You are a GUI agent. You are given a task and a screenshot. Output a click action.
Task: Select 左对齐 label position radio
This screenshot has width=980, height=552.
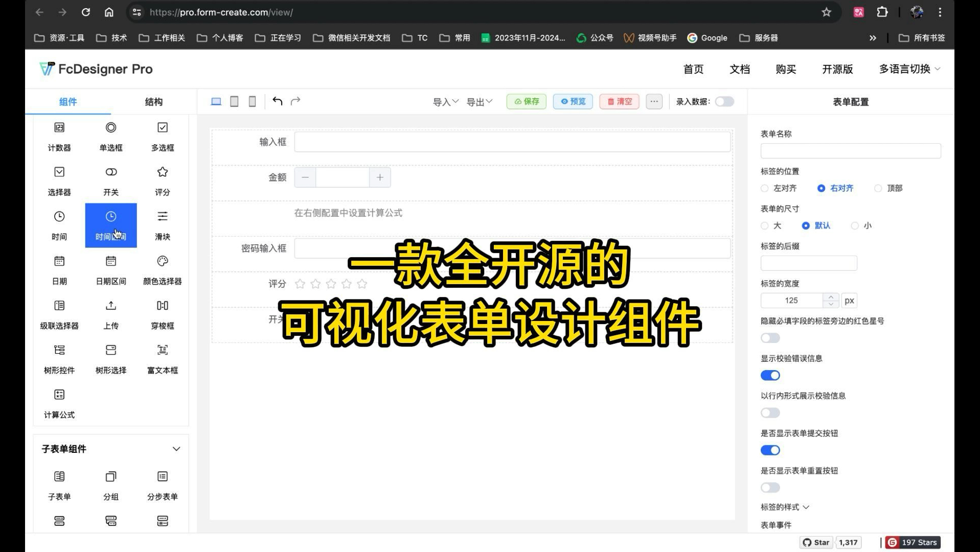click(779, 188)
